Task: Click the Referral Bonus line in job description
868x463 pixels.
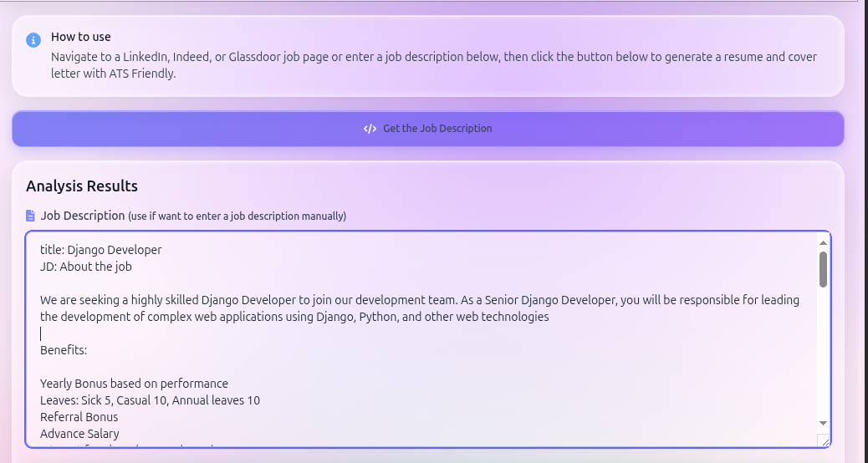Action: tap(79, 417)
